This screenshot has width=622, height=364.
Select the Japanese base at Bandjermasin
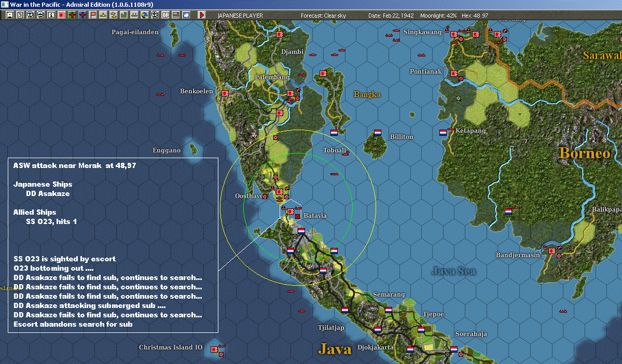coord(552,250)
